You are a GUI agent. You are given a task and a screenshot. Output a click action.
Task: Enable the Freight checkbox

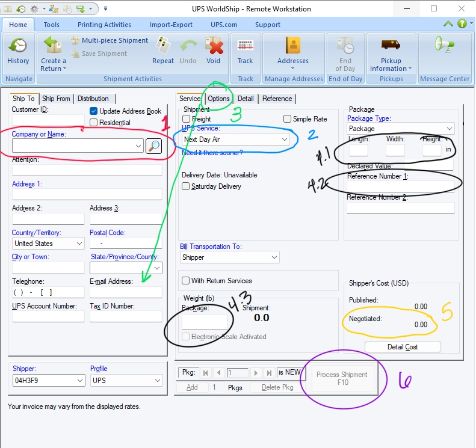coord(187,119)
